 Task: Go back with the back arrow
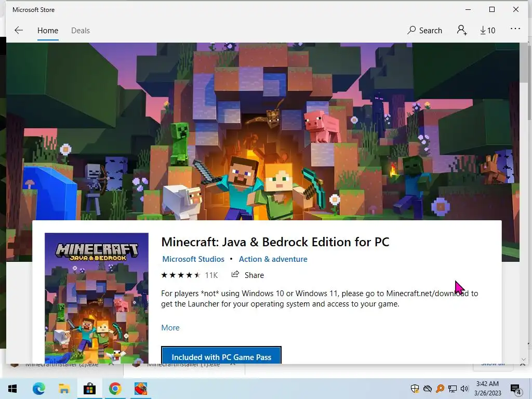(x=19, y=31)
